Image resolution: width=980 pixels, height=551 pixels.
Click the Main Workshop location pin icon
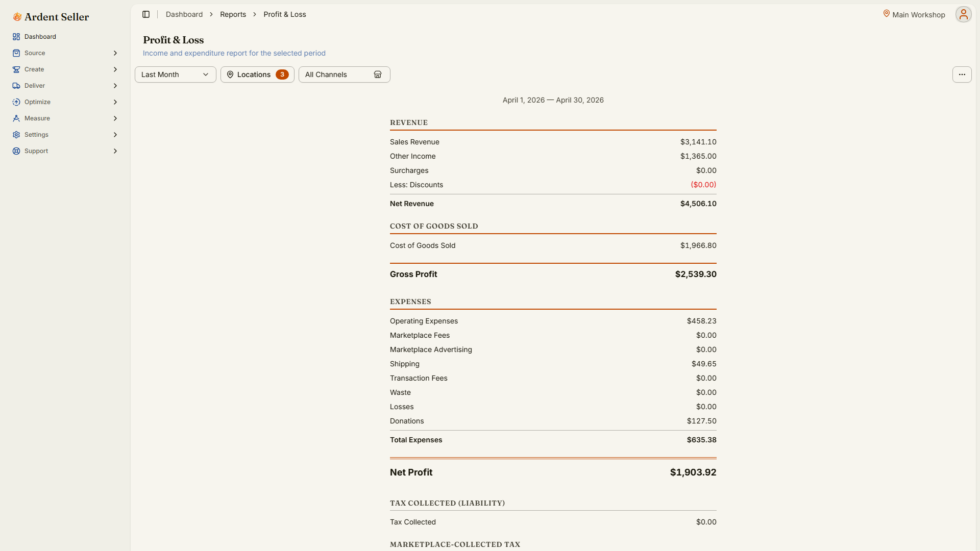[887, 14]
